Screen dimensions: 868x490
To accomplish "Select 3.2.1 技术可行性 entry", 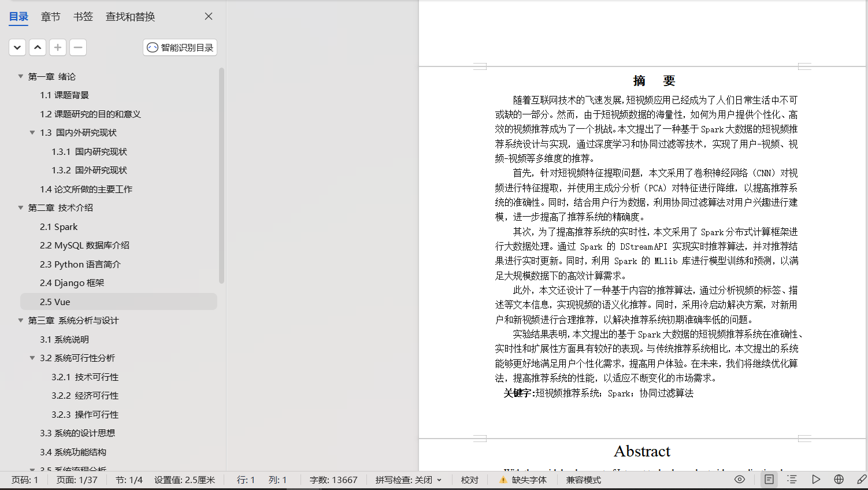I will point(85,377).
